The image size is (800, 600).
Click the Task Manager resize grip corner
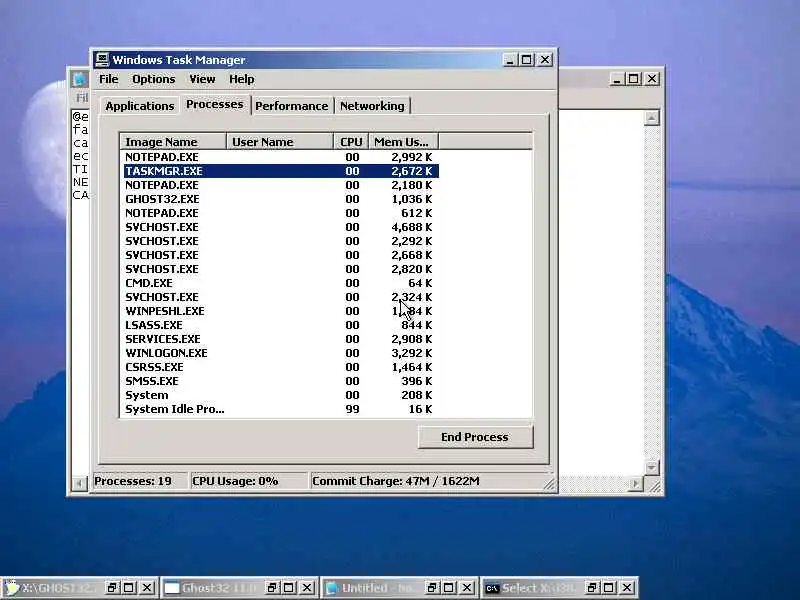[549, 484]
